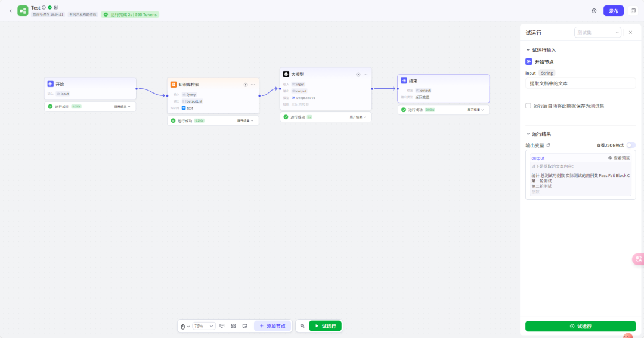644x338 pixels.
Task: Edit the workflow name with pencil icon
Action: [56, 7]
